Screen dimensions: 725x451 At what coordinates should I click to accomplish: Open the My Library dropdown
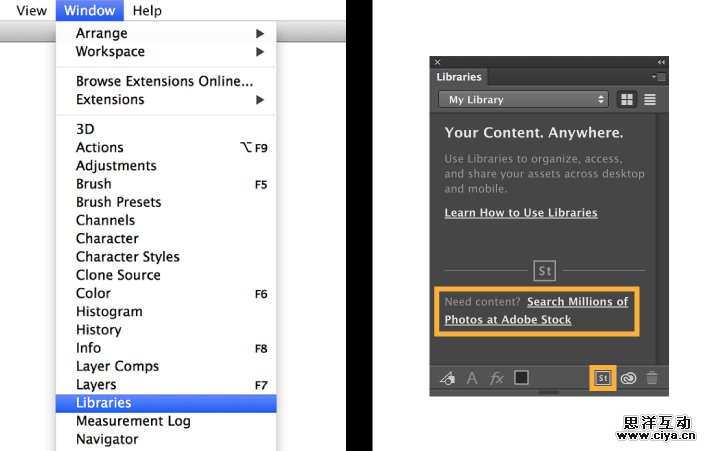pos(523,100)
